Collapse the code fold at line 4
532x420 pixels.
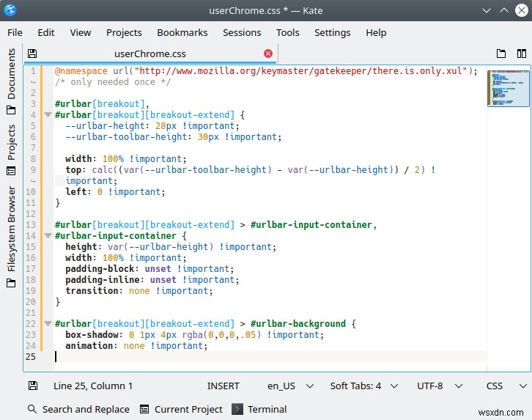click(48, 114)
